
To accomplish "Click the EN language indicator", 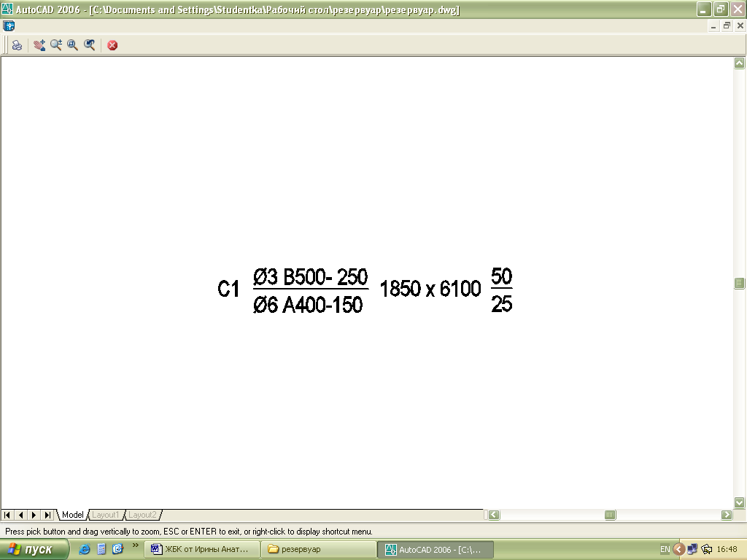I will click(x=665, y=550).
